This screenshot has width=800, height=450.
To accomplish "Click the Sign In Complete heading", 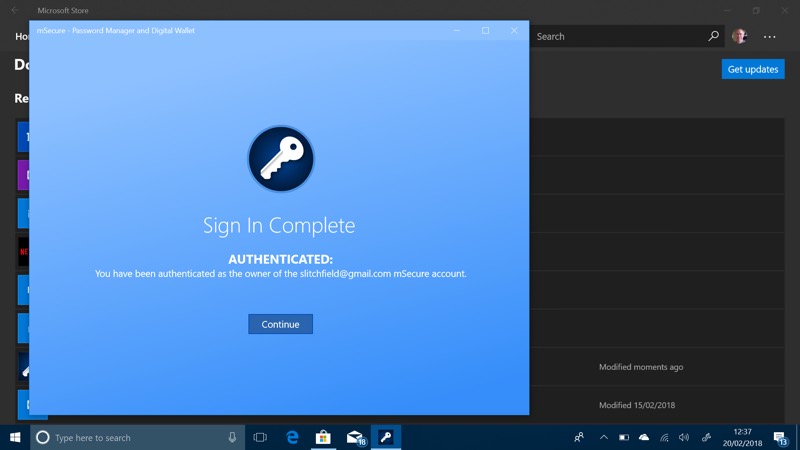I will click(x=279, y=226).
